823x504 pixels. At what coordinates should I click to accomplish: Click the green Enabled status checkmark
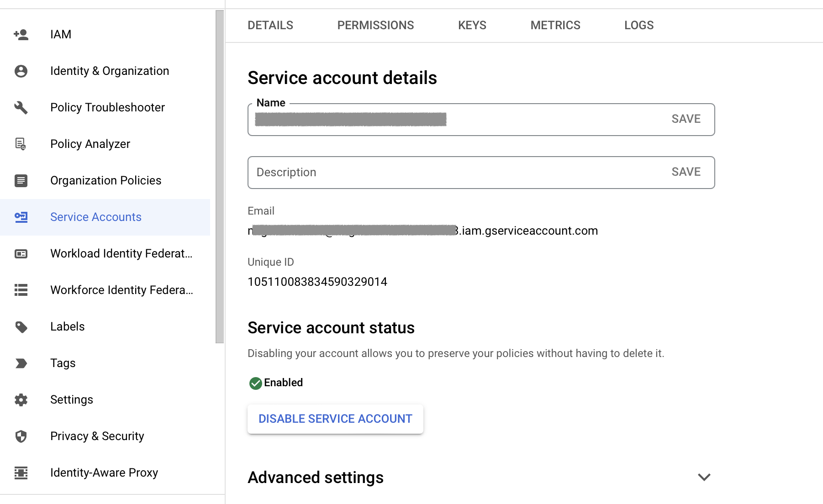pyautogui.click(x=256, y=383)
